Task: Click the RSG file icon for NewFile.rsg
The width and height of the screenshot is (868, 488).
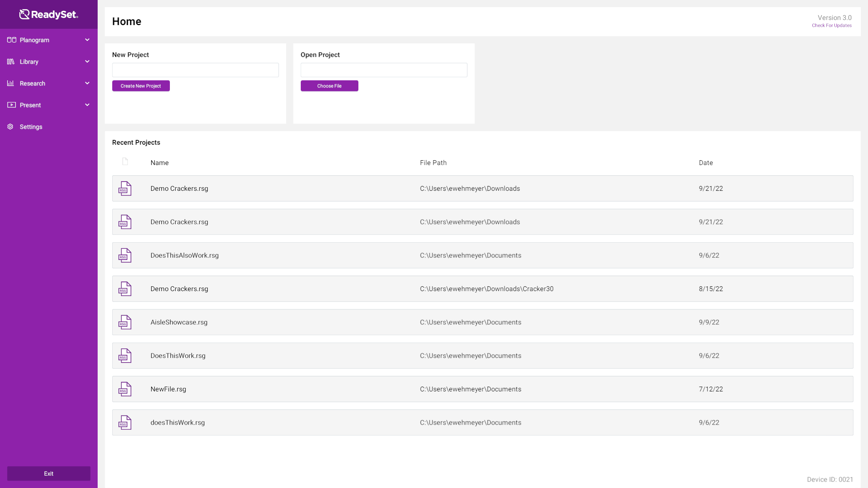Action: pos(125,389)
